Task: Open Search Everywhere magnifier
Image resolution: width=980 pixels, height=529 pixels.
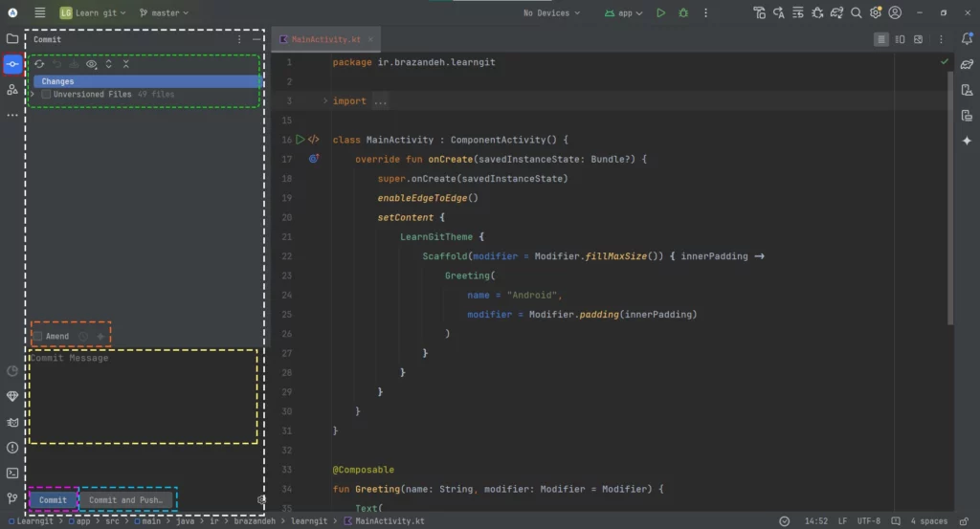Action: (857, 12)
